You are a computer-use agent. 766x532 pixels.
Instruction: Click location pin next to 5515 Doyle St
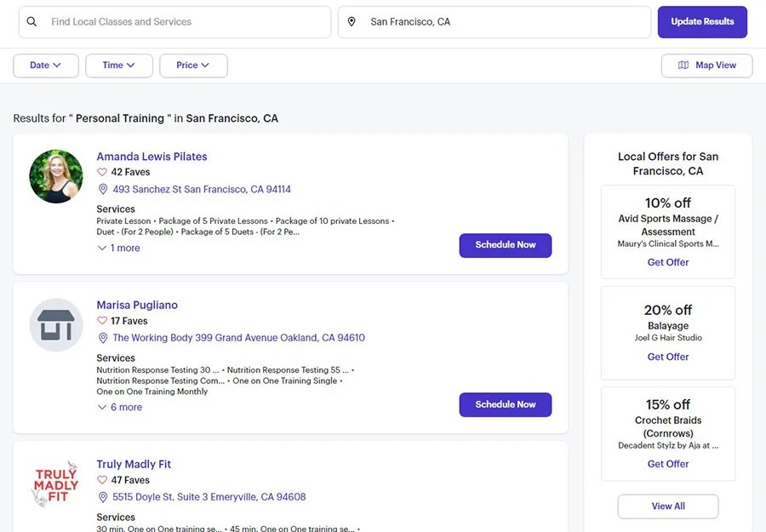103,497
